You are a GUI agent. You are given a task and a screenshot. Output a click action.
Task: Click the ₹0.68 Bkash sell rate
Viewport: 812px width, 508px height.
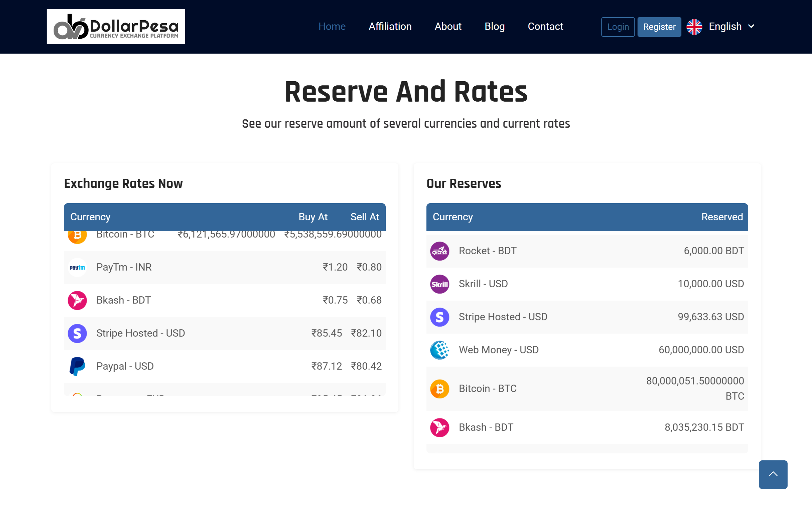[369, 300]
